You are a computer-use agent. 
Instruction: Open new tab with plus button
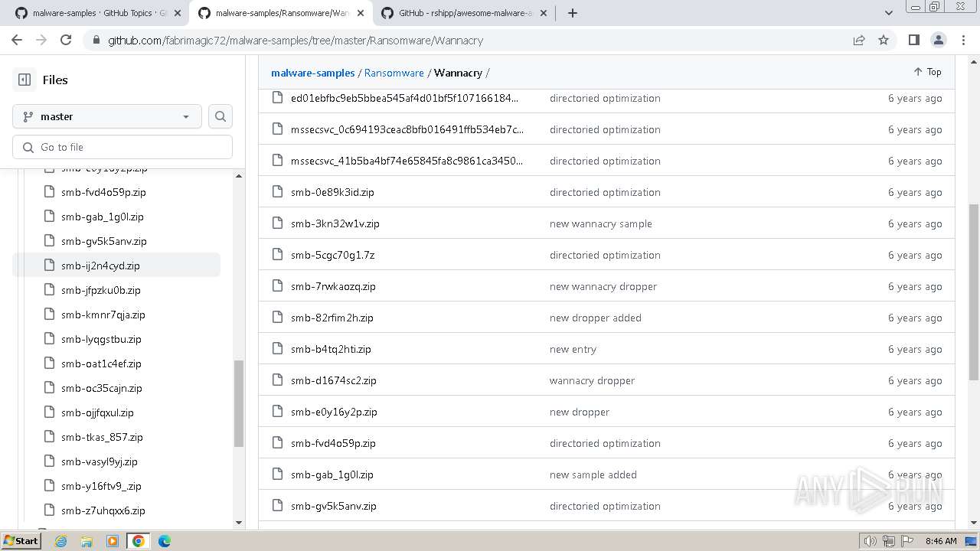tap(572, 13)
